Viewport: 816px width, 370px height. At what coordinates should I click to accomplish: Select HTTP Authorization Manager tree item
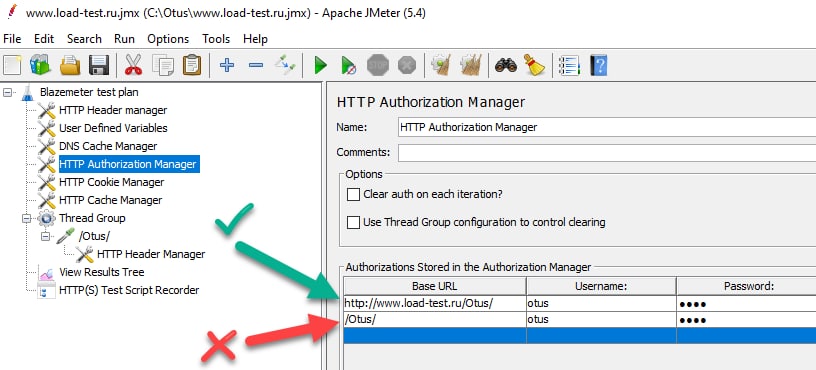pyautogui.click(x=129, y=164)
